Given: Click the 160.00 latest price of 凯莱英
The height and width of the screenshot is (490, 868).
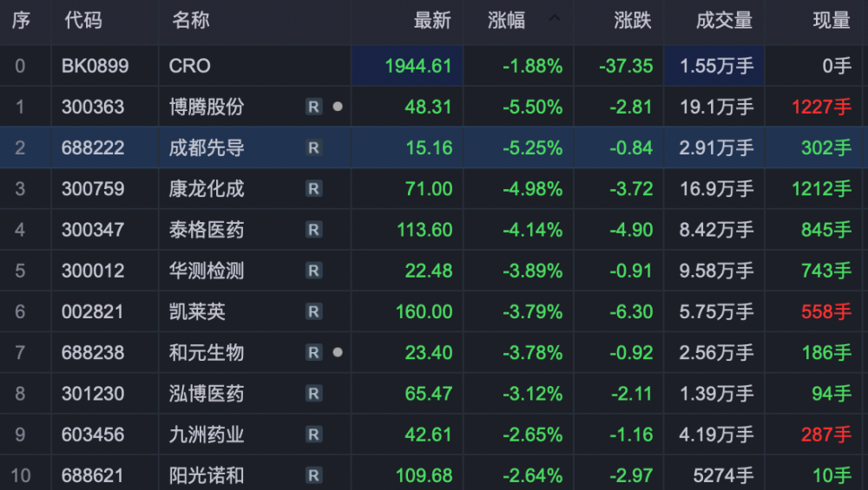Looking at the screenshot, I should point(424,311).
